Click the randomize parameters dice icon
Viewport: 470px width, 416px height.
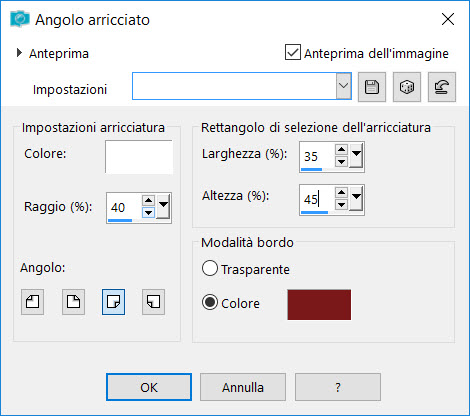coord(407,87)
